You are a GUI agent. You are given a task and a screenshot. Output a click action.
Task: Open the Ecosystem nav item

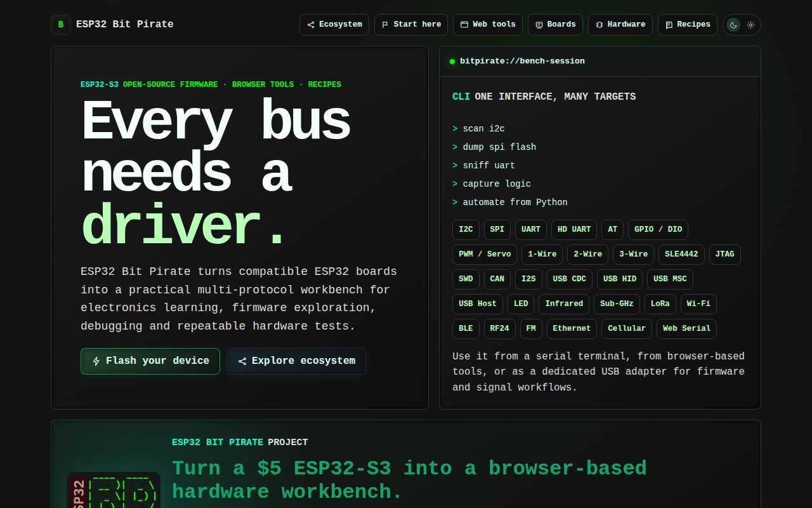tap(334, 25)
